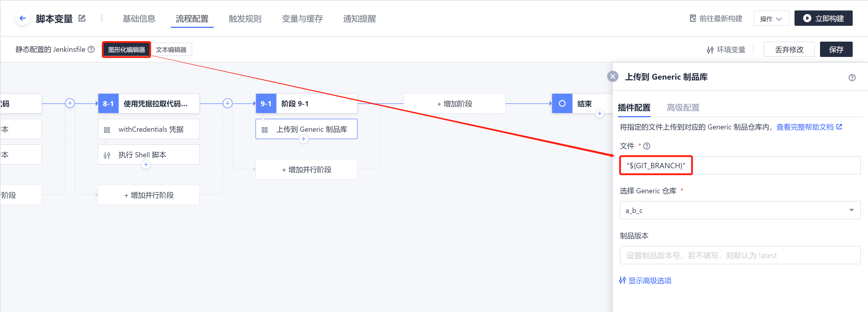Click the back arrow button
This screenshot has height=312, width=868.
click(22, 18)
